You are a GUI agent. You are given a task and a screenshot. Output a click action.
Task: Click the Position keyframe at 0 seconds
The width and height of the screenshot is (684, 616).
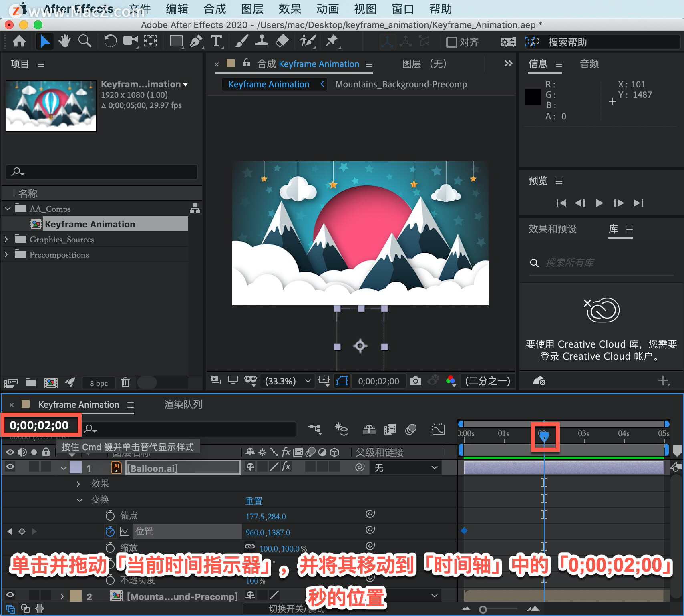(464, 531)
